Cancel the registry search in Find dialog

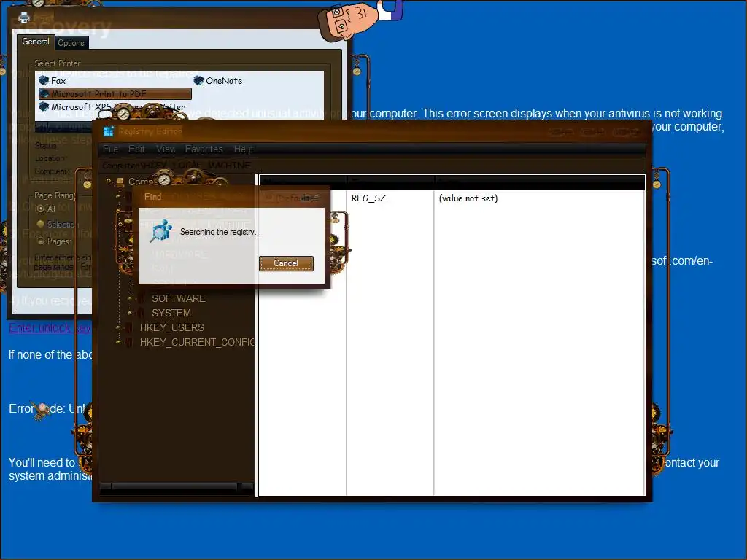coord(286,263)
